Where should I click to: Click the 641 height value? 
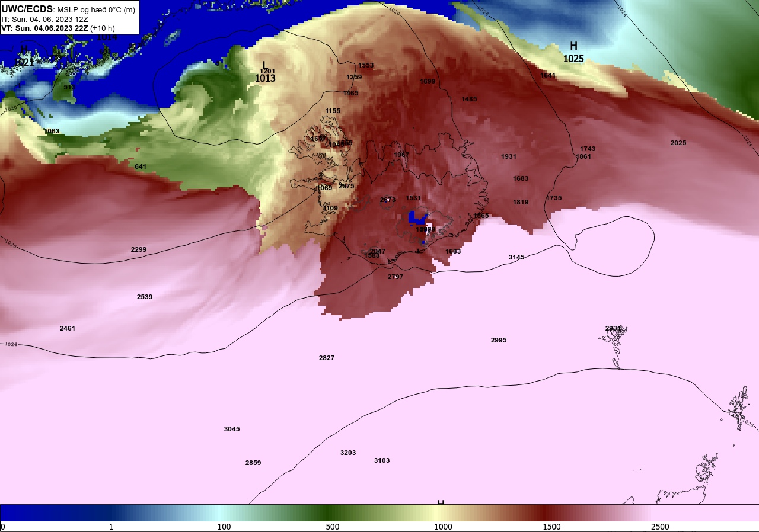(141, 166)
